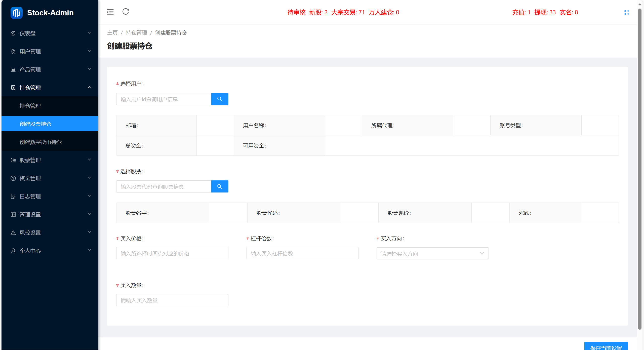Click the log management (日志管理) icon
This screenshot has height=350, width=644.
point(13,196)
